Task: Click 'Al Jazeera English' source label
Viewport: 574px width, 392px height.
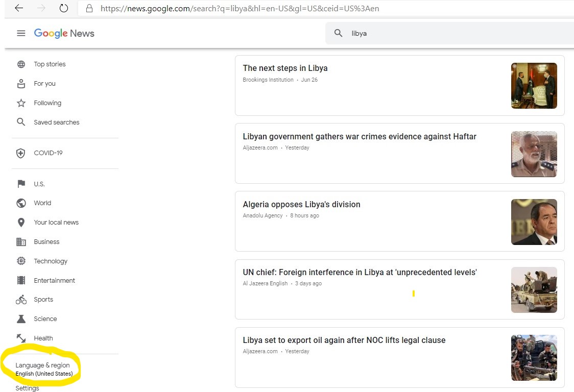Action: tap(265, 283)
